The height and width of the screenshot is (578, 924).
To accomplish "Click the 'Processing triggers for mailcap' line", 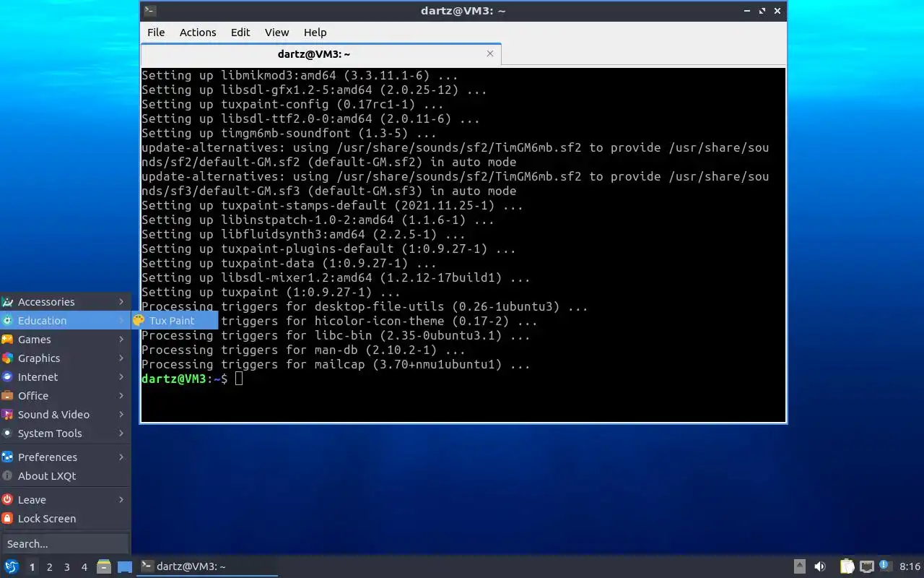I will pyautogui.click(x=336, y=364).
